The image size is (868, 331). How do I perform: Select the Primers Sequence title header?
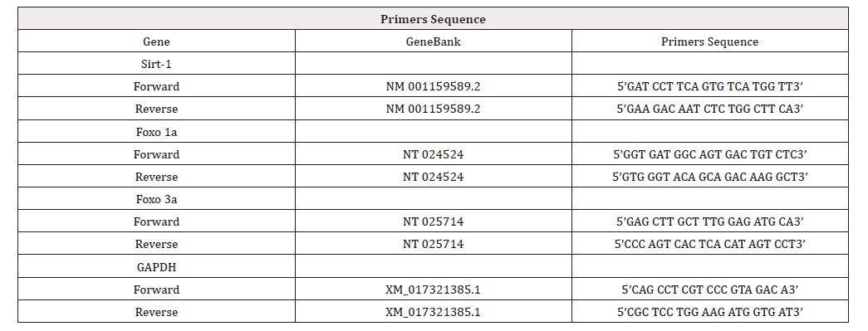[433, 19]
